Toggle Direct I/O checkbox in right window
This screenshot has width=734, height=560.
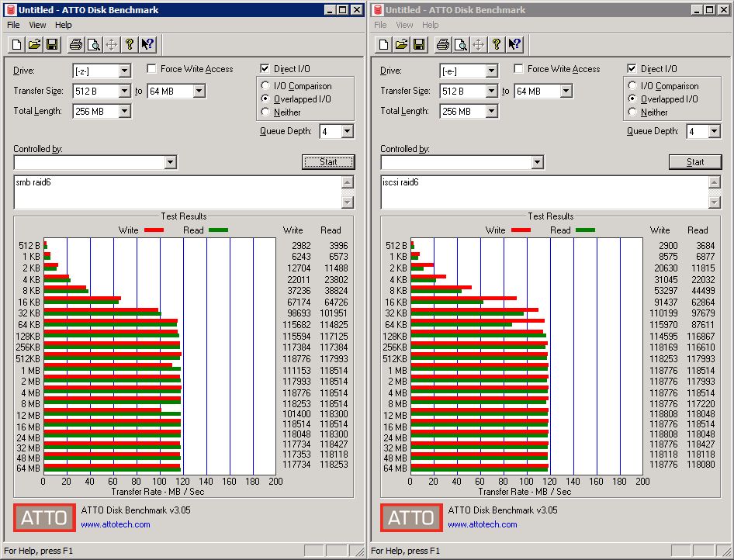coord(632,69)
